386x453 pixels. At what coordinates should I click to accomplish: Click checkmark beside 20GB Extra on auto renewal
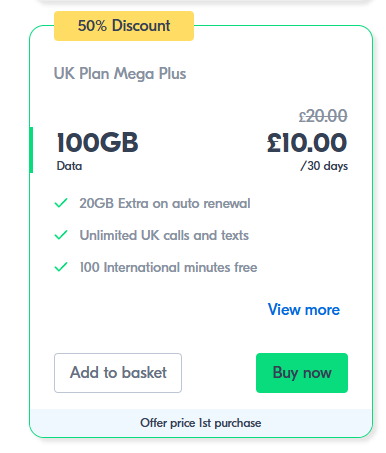[61, 203]
